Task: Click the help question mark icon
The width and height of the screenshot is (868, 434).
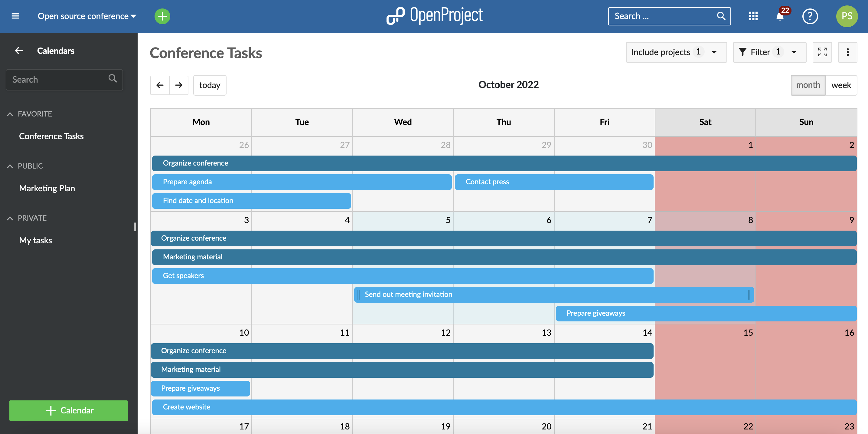Action: click(809, 15)
